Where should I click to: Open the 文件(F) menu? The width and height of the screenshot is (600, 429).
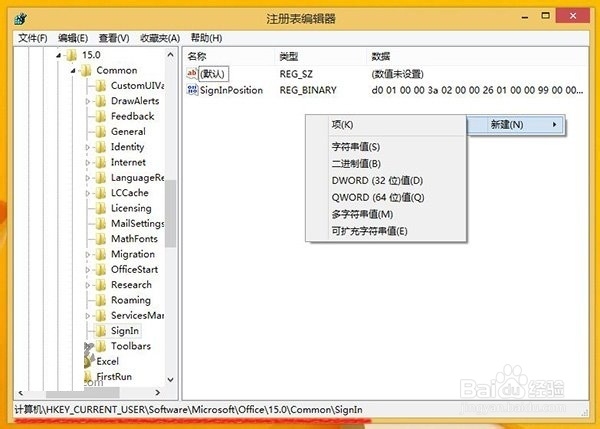[x=33, y=38]
